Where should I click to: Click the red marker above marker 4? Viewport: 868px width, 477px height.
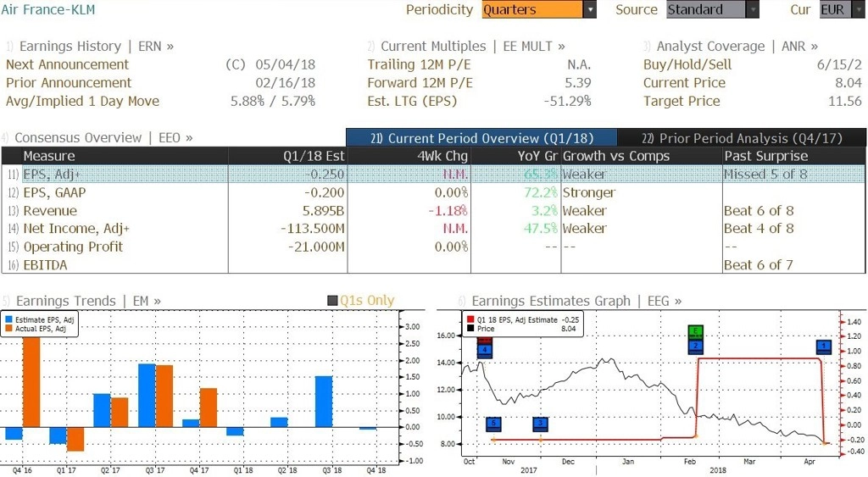pyautogui.click(x=484, y=341)
